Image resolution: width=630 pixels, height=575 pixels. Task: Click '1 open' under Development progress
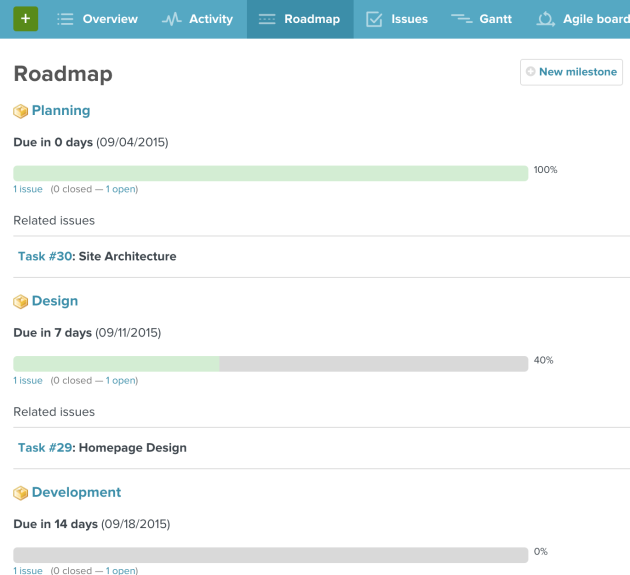click(121, 570)
